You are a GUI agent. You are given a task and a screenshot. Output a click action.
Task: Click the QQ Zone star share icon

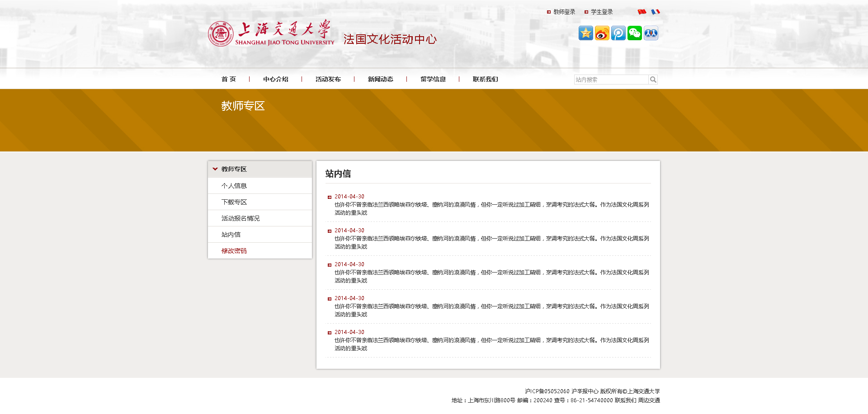(x=585, y=33)
